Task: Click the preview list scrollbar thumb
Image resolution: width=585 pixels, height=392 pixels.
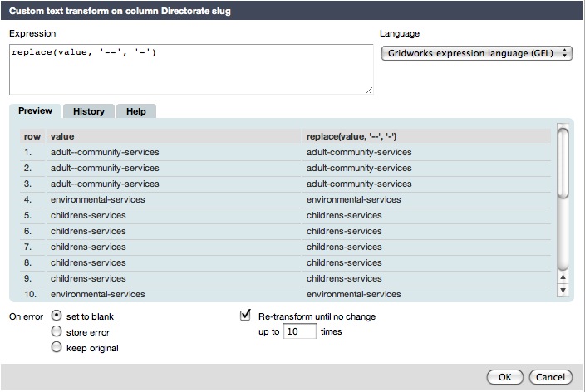Action: point(563,163)
